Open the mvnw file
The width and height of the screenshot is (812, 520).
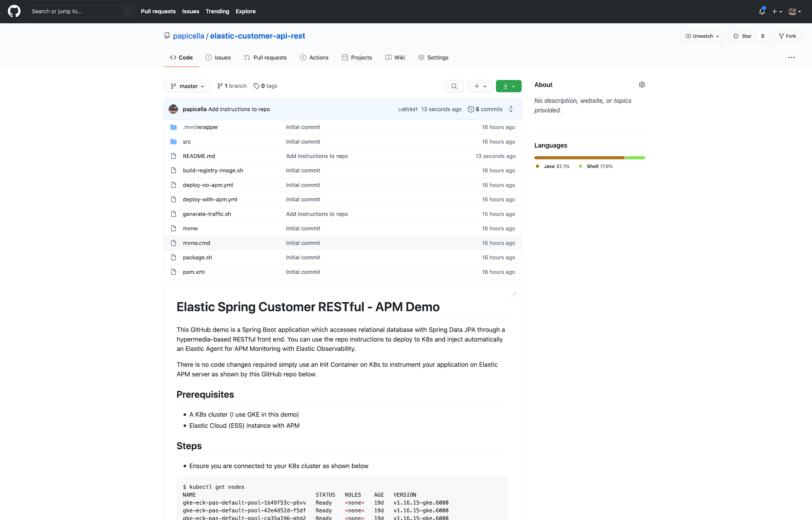[x=190, y=228]
